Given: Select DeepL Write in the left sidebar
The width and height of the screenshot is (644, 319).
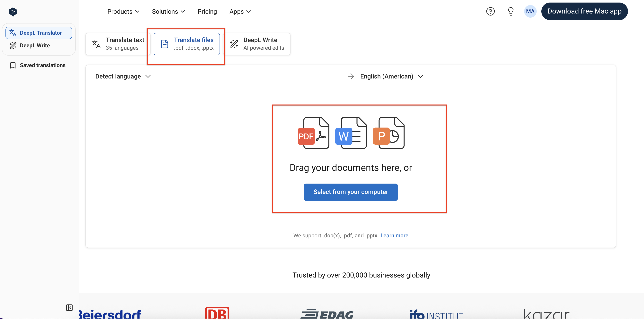Looking at the screenshot, I should tap(35, 45).
